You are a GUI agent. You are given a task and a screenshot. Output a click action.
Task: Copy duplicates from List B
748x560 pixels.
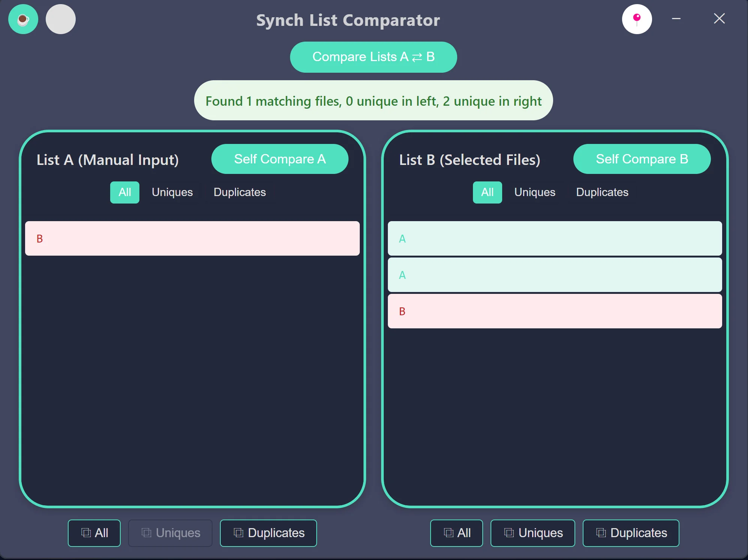coord(631,533)
